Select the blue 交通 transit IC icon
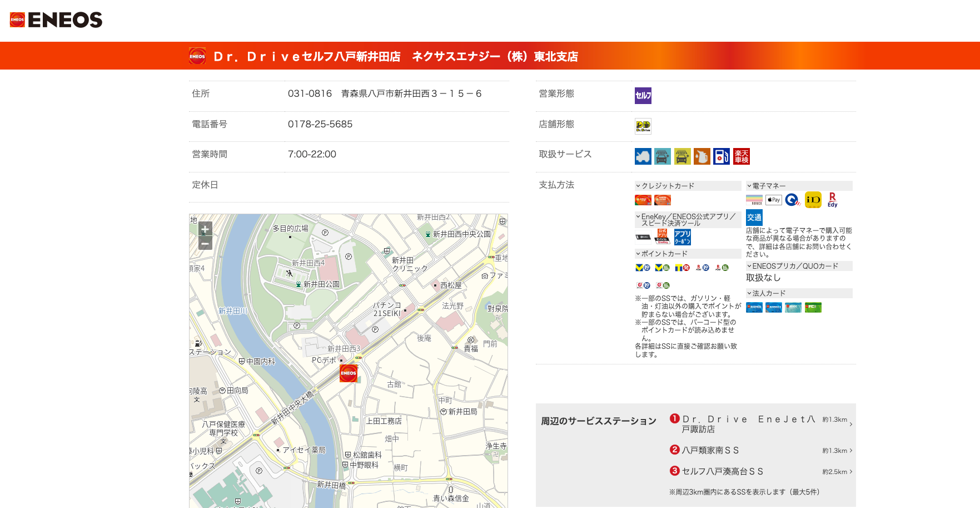This screenshot has width=980, height=508. pyautogui.click(x=754, y=218)
